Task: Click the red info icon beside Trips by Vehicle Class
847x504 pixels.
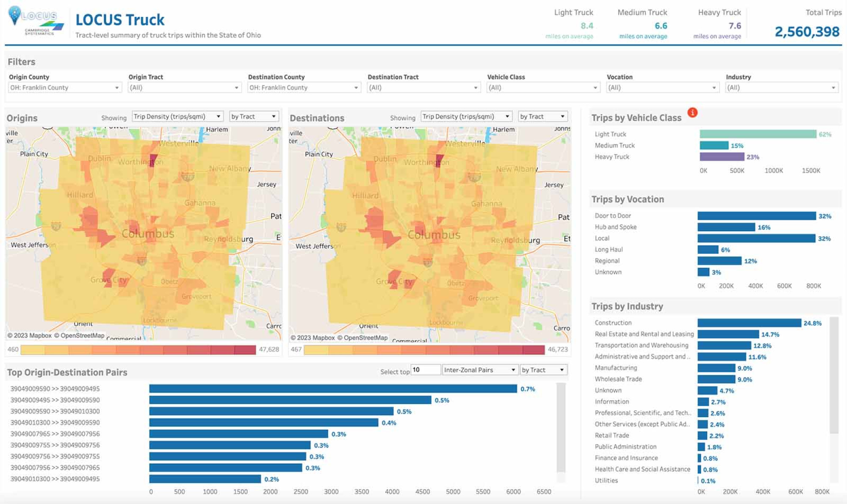Action: click(693, 113)
